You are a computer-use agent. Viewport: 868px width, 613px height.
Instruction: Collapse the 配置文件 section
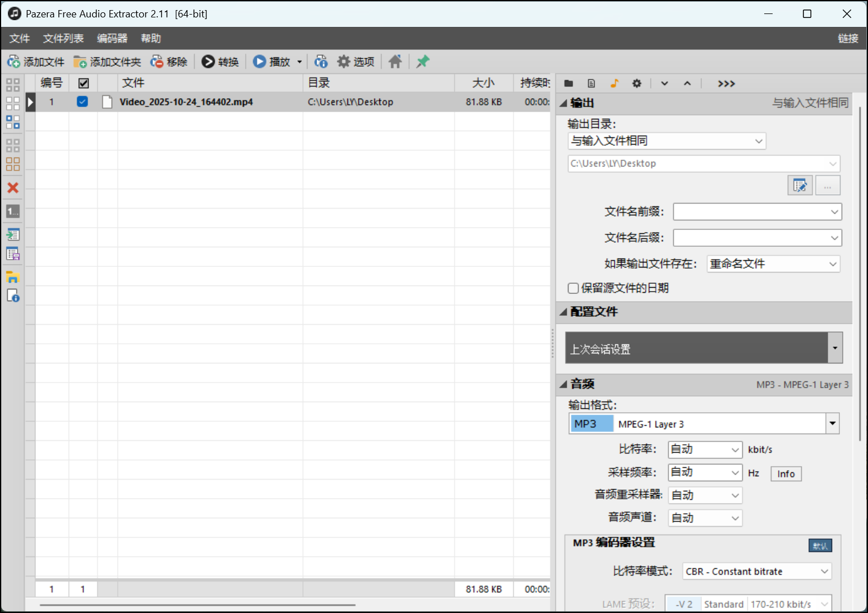[563, 312]
